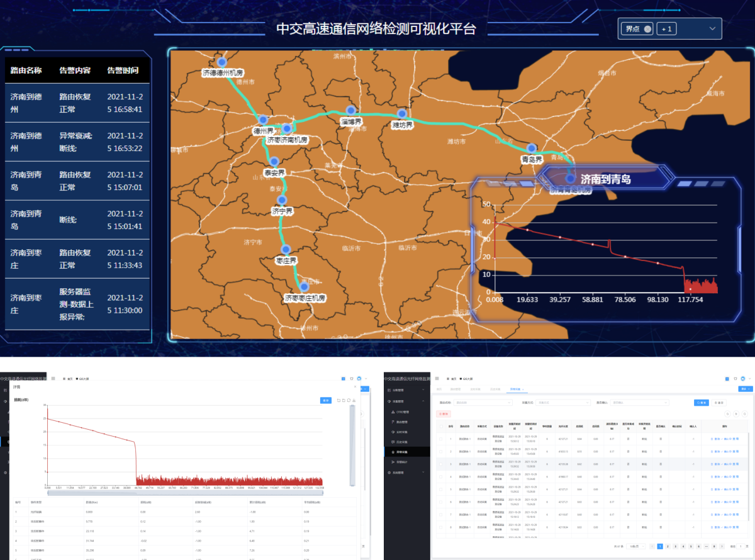
Task: Click the 前往 page number input field
Action: 741,546
